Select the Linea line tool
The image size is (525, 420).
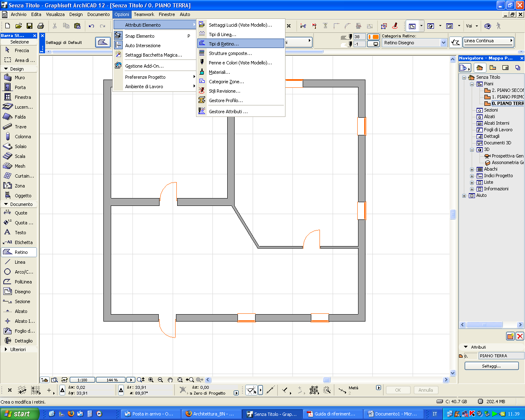pos(19,262)
